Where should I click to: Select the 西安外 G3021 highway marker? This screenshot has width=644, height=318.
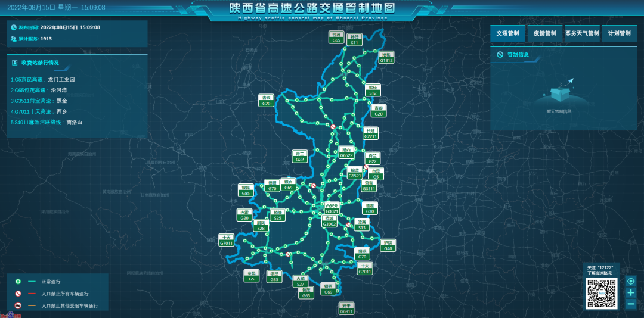[x=332, y=208]
